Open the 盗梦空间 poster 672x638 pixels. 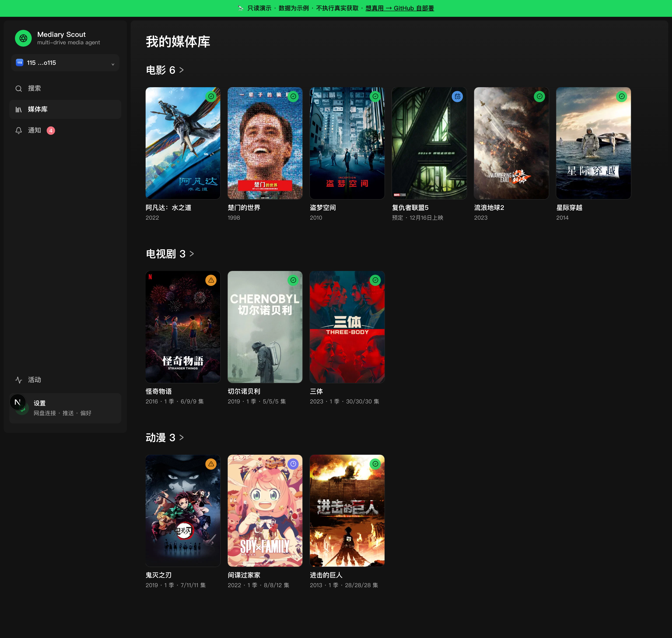[x=347, y=143]
